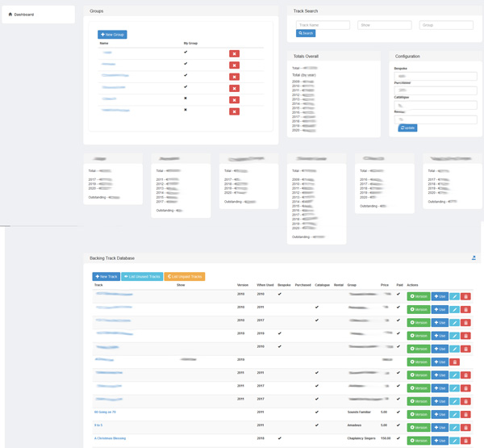
Task: Delete the first group in the Groups list
Action: pos(234,54)
